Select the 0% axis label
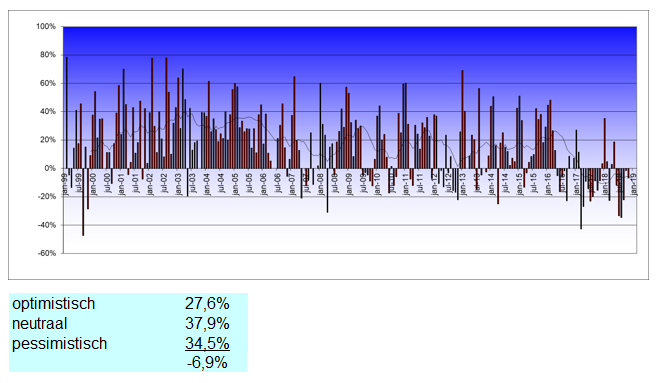This screenshot has width=667, height=383. pos(50,168)
